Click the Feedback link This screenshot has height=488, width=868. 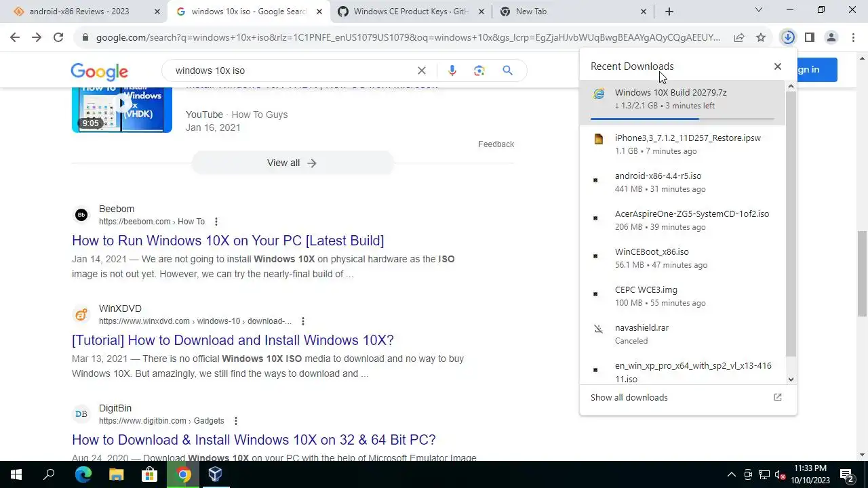(496, 144)
